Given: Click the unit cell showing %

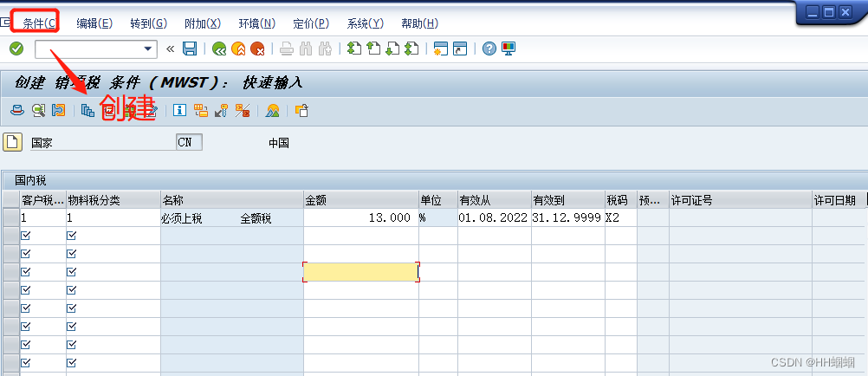Looking at the screenshot, I should tap(438, 218).
